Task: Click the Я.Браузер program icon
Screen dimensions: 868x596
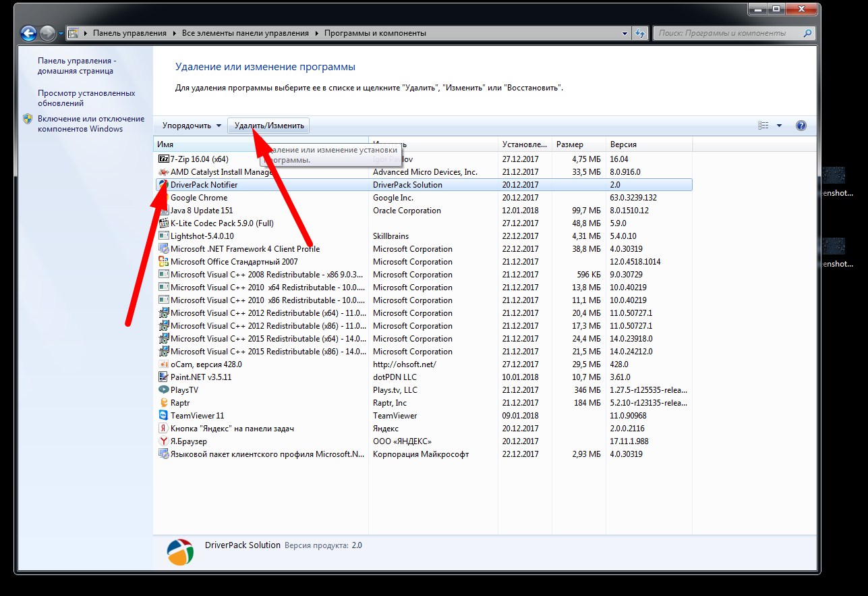Action: click(163, 441)
